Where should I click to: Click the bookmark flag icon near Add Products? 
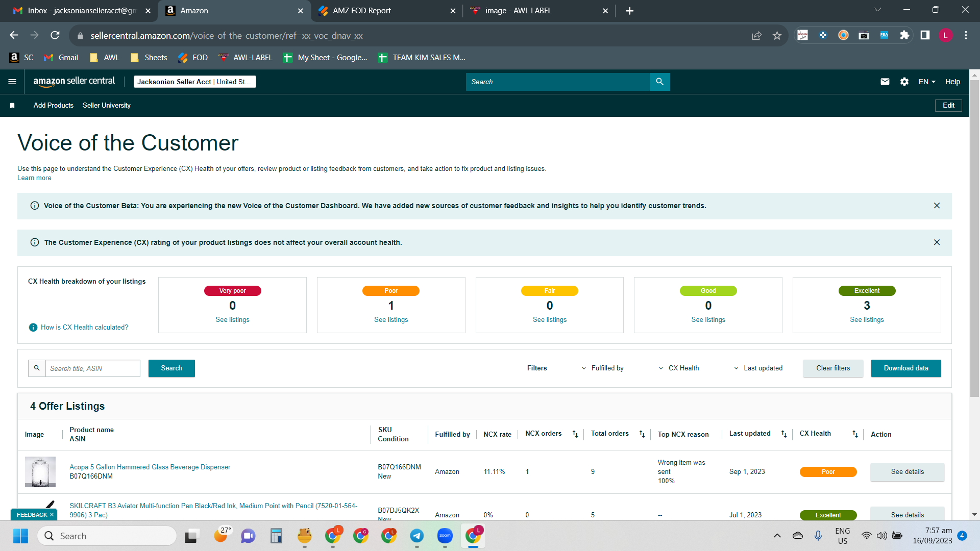tap(12, 106)
